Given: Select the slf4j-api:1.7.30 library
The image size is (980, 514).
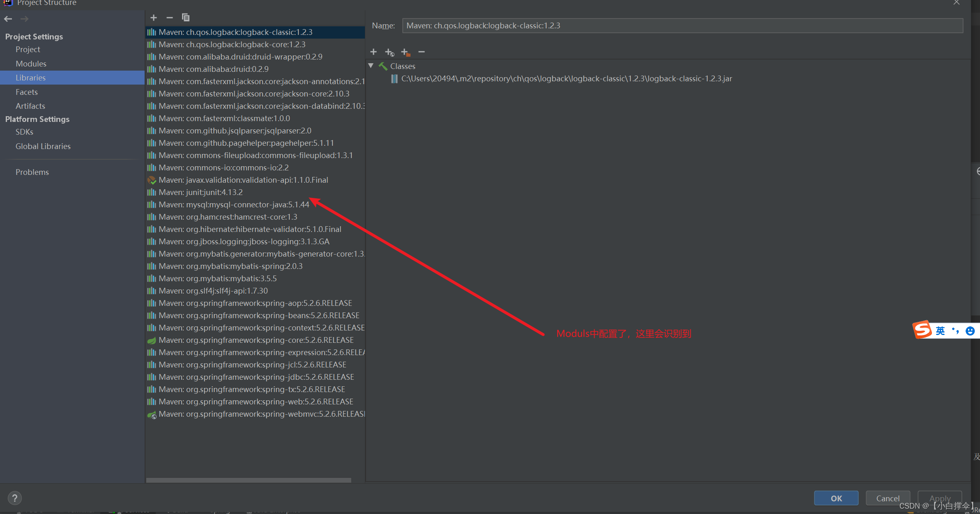Looking at the screenshot, I should tap(255, 291).
